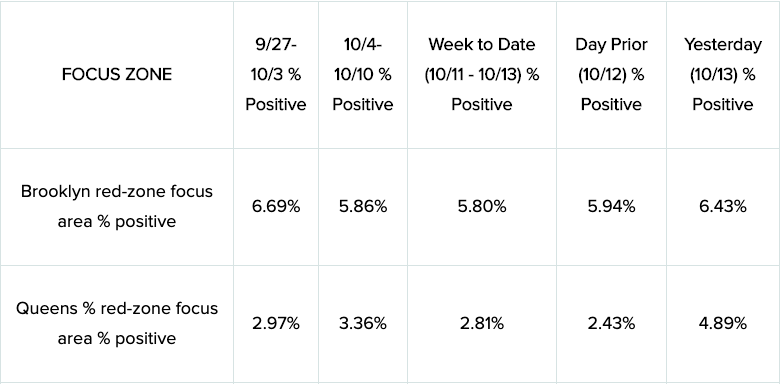Select the Queens red-zone focus area row label
Viewport: 780px width, 384px height.
[117, 323]
